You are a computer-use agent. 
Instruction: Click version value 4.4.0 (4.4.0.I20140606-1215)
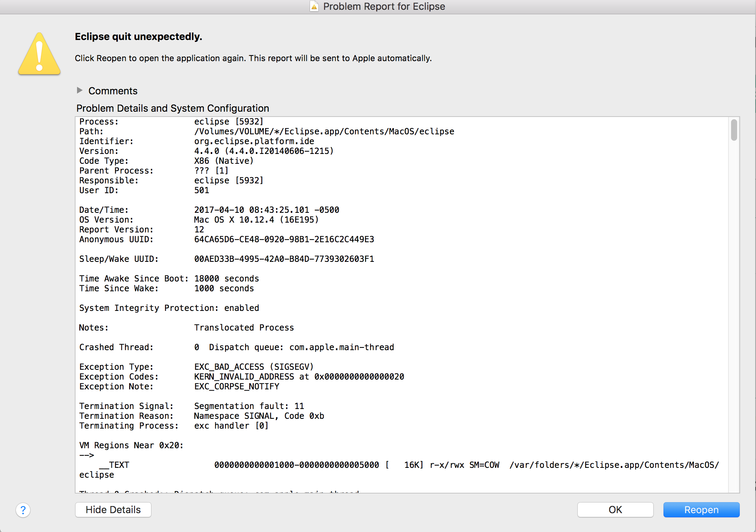(264, 151)
